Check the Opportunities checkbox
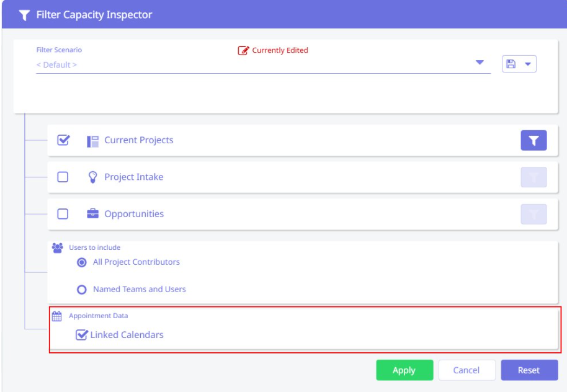Screen dimensions: 567x392 (63, 214)
